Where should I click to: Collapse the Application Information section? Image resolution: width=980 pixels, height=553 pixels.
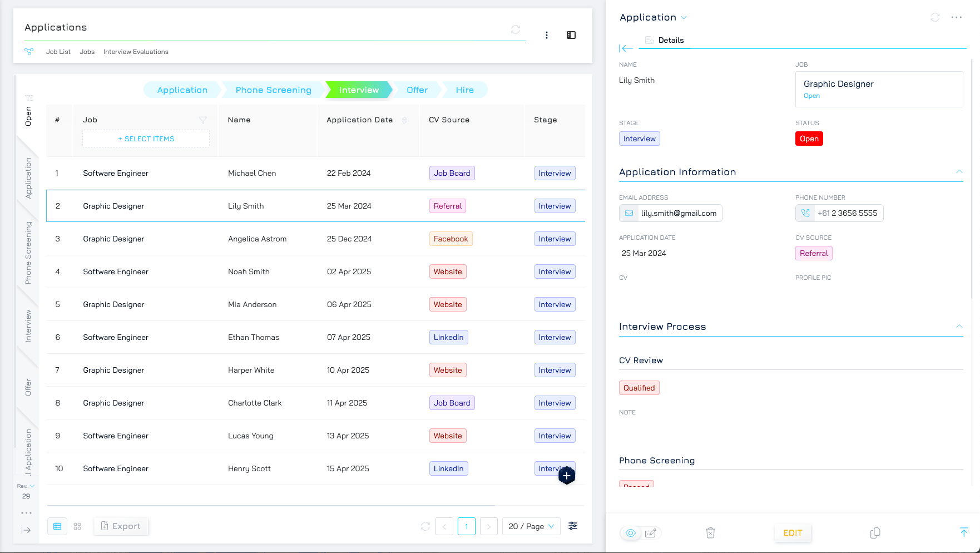pyautogui.click(x=959, y=172)
